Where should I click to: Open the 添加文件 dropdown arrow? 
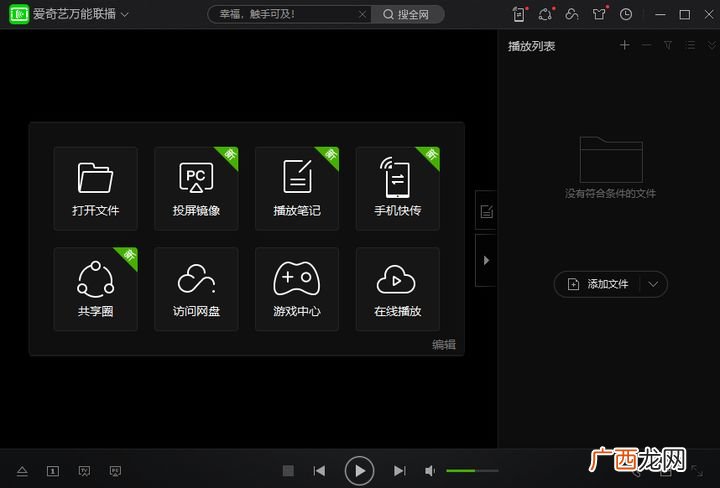point(653,284)
